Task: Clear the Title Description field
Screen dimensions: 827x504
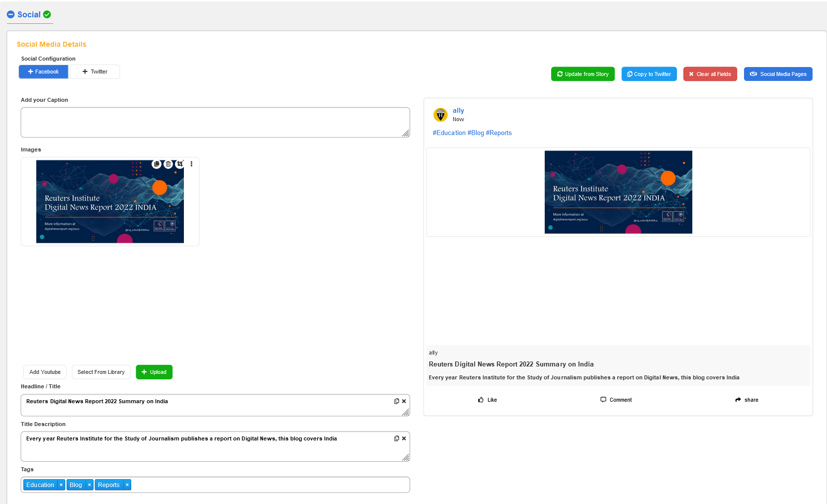Action: 404,438
